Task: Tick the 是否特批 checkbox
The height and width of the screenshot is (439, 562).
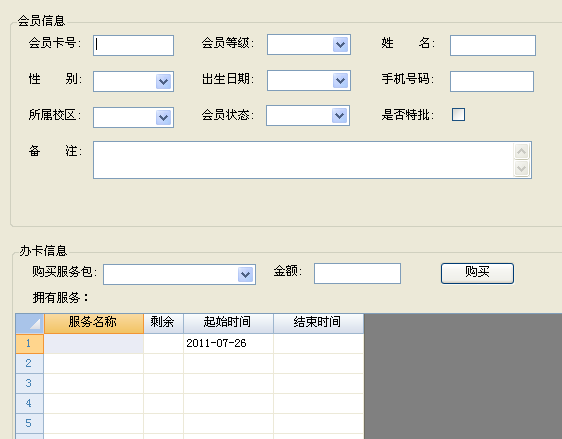Action: [458, 115]
